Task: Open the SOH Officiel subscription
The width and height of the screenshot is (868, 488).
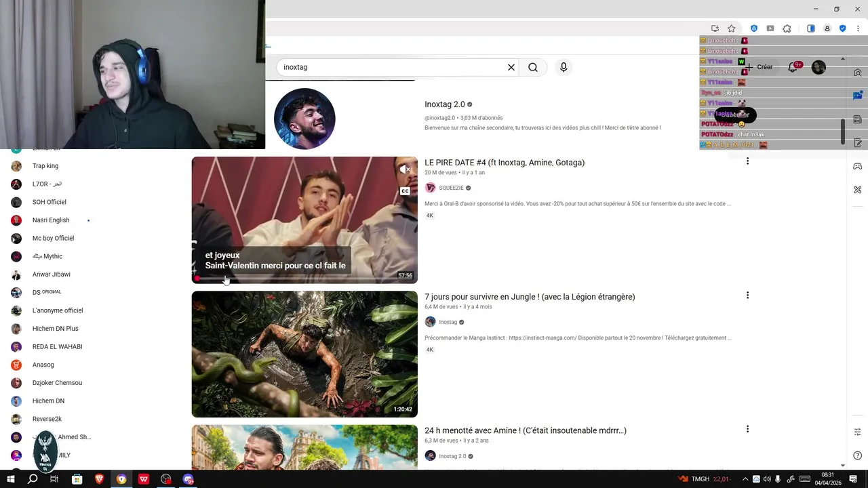Action: [49, 202]
